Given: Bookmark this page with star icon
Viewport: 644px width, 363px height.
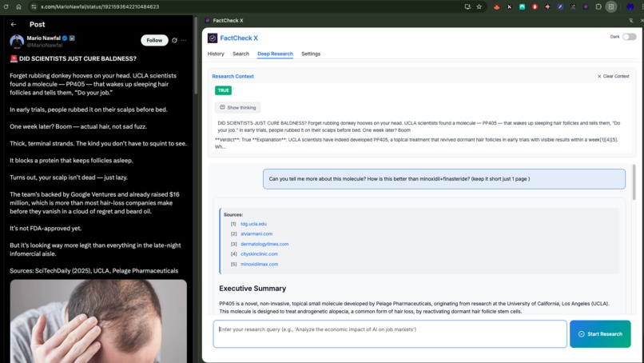Looking at the screenshot, I should [479, 6].
